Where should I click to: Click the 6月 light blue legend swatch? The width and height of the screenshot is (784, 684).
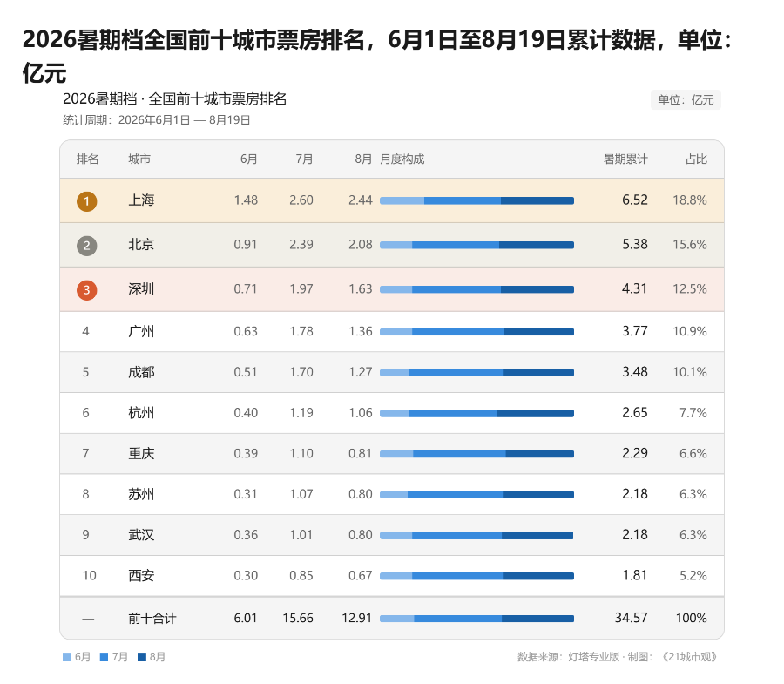[67, 657]
